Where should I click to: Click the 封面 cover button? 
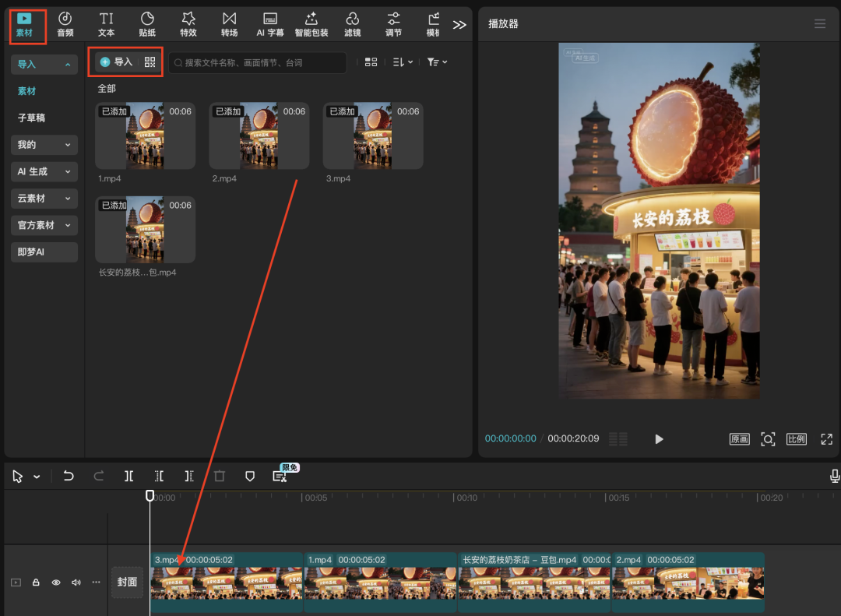click(x=127, y=582)
